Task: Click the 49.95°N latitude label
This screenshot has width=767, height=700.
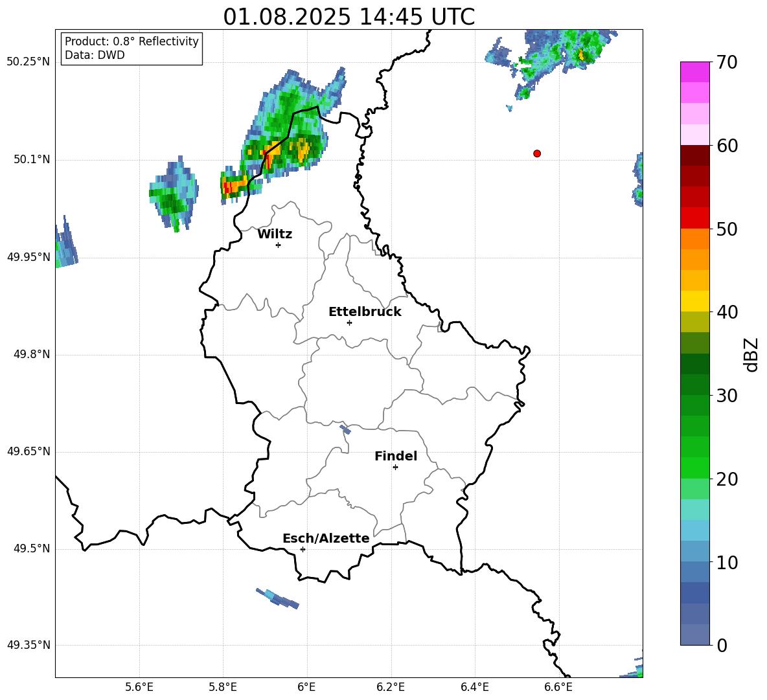Action: click(29, 257)
